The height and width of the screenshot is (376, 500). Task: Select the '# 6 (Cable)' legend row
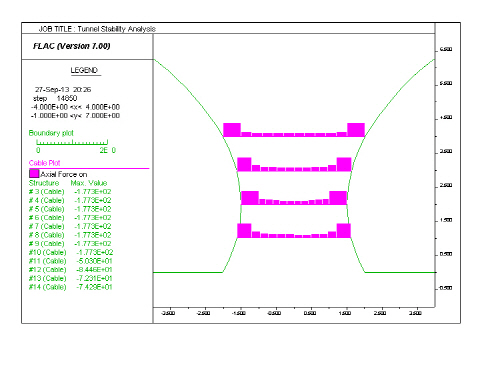[x=70, y=218]
